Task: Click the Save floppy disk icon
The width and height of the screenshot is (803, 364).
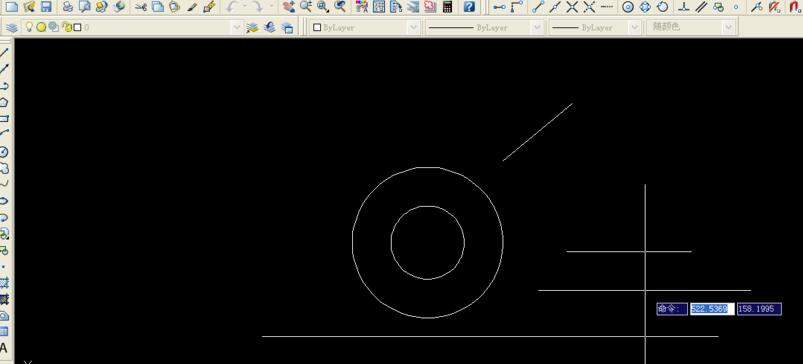Action: 46,7
